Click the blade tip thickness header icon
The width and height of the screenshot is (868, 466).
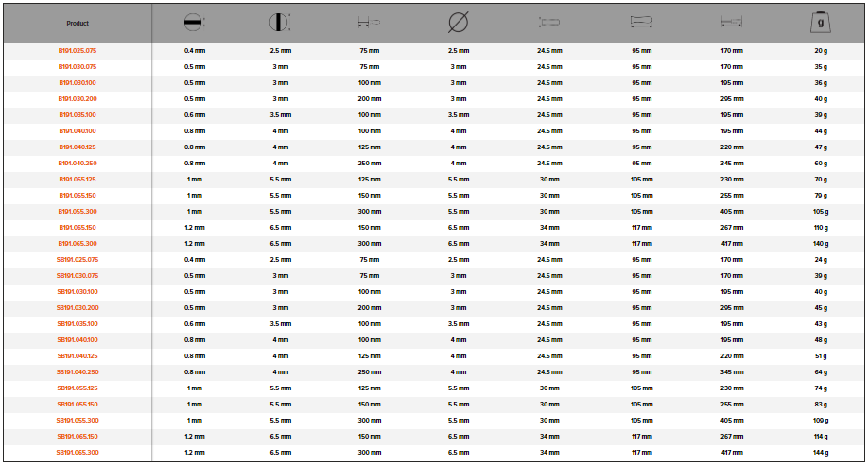[x=196, y=23]
